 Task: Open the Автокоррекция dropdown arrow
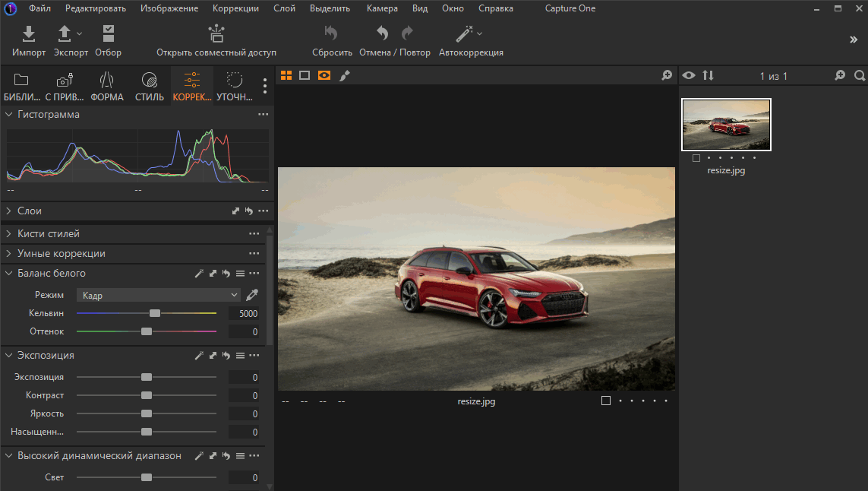(x=479, y=33)
